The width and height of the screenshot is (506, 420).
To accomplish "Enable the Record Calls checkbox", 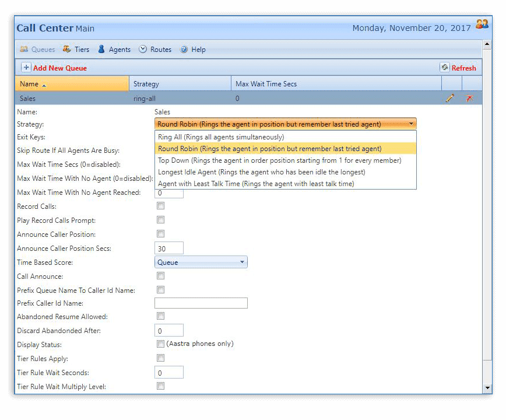I will tap(161, 206).
